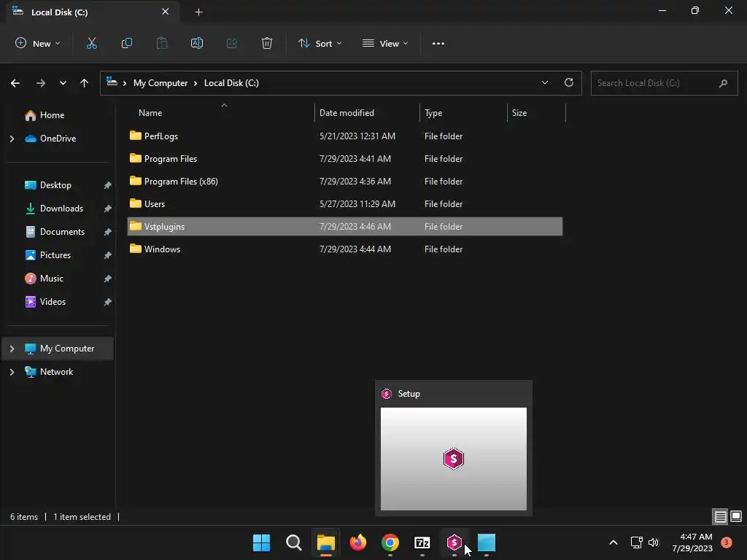
Task: Click the Setup window preview thumbnail
Action: (454, 459)
